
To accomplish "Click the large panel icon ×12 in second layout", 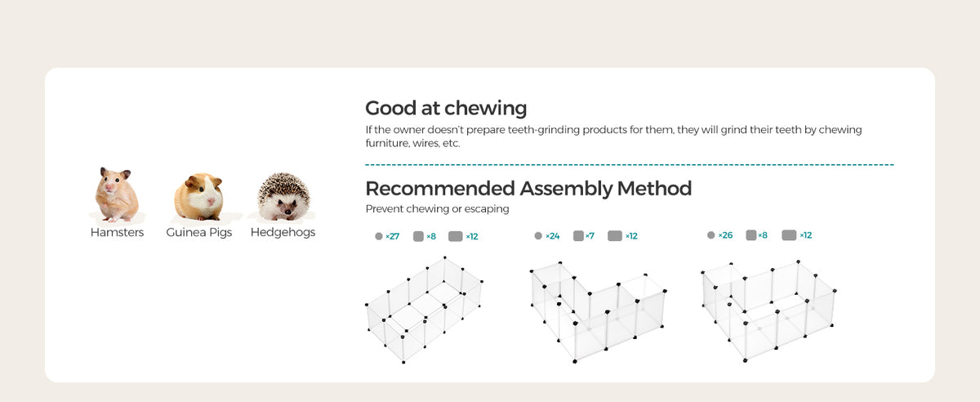I will point(615,236).
